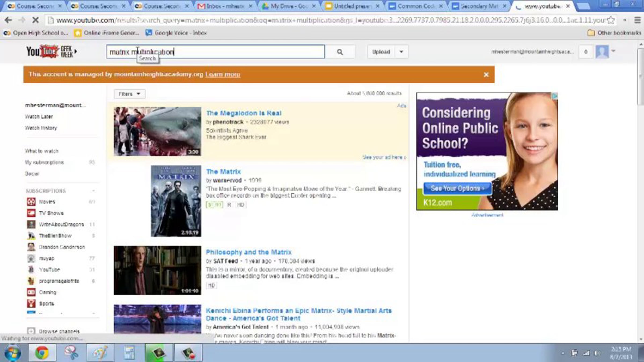Open the Movies subscription channel icon

[31, 202]
